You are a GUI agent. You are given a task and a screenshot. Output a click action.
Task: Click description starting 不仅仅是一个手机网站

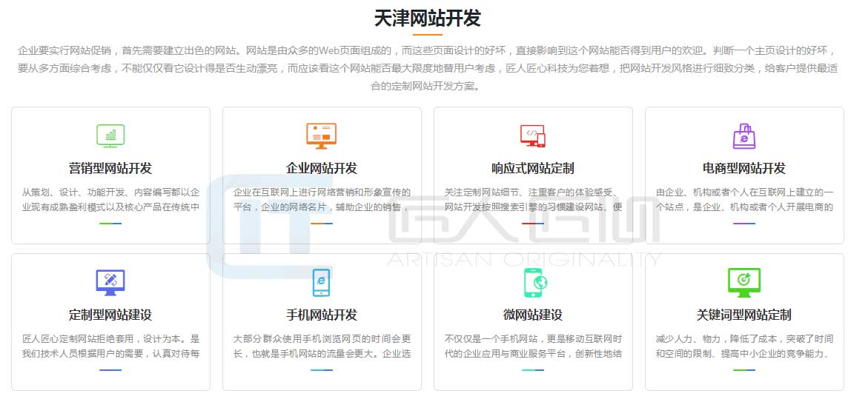(532, 346)
